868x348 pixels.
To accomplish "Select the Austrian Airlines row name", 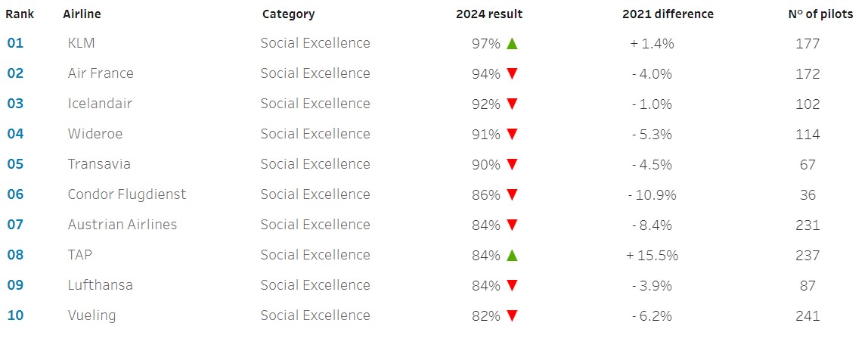I will tap(122, 225).
